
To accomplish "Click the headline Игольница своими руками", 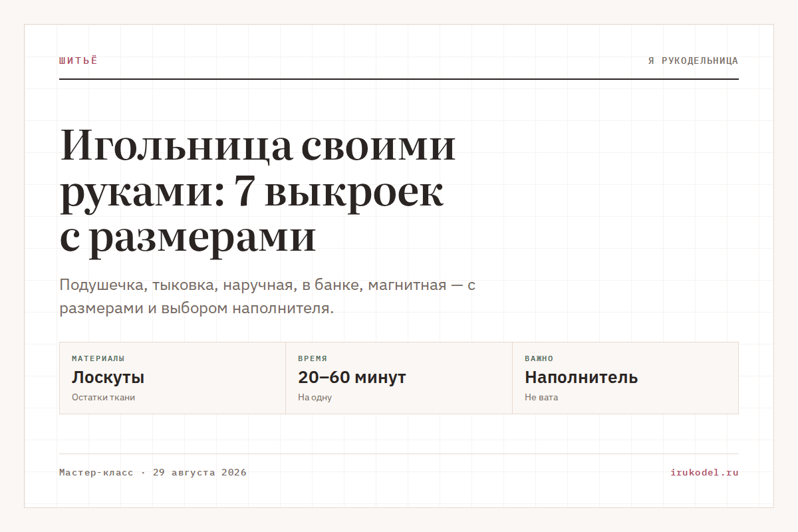I will coord(258,192).
